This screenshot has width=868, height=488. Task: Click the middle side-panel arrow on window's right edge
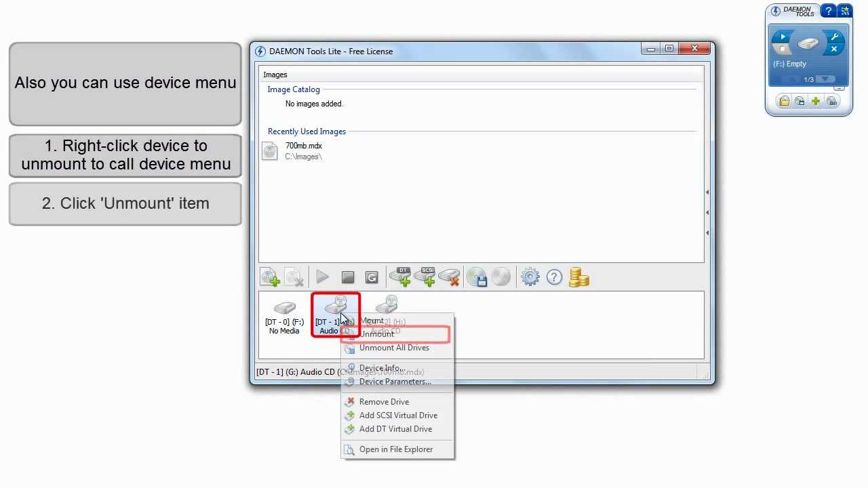coord(707,213)
